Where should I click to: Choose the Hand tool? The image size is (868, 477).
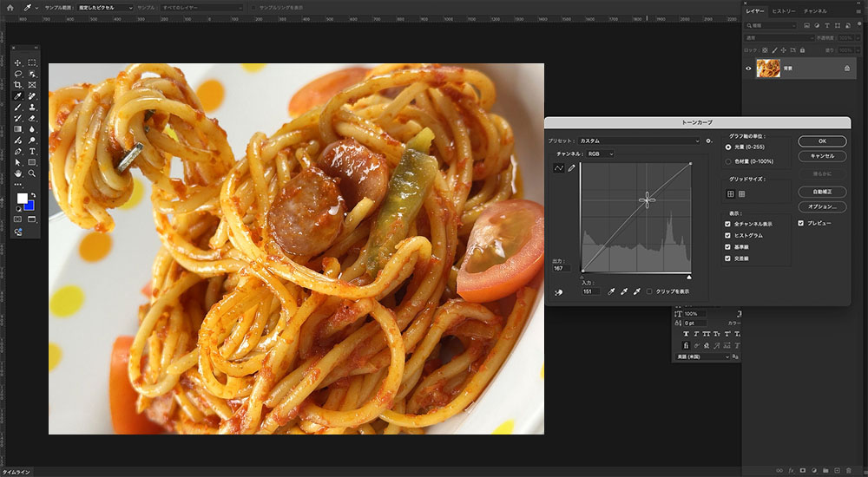(x=17, y=173)
